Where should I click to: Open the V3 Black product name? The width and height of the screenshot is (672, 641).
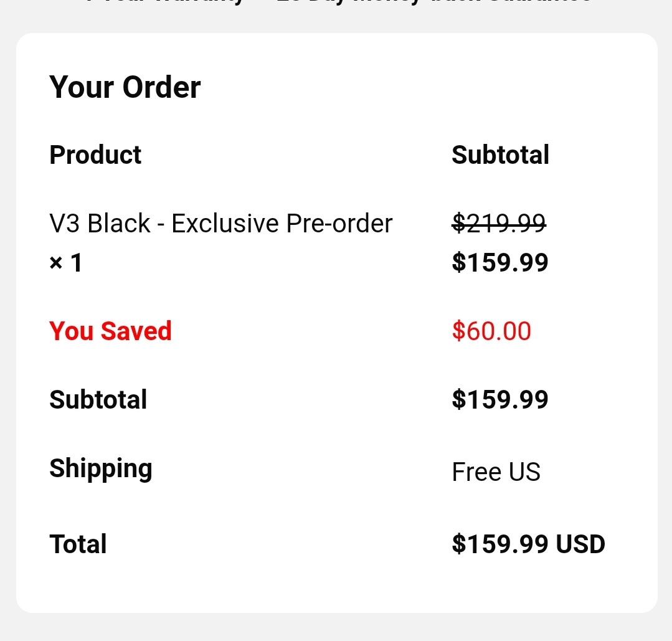click(x=220, y=223)
